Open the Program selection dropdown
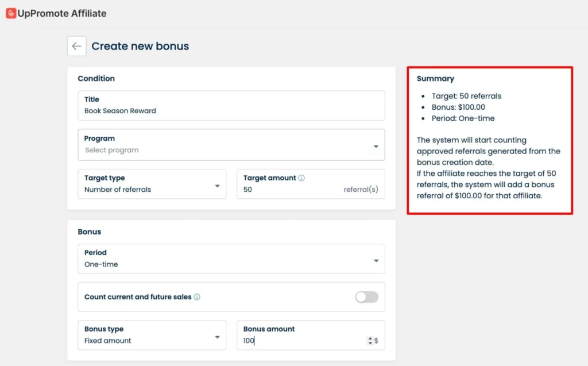 tap(231, 145)
